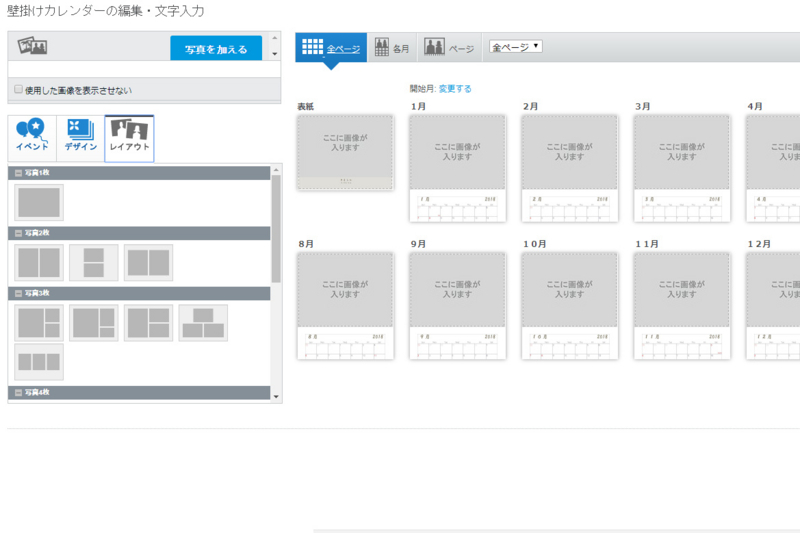The height and width of the screenshot is (533, 800).
Task: Click the layout list scroll down arrow
Action: [x=276, y=397]
